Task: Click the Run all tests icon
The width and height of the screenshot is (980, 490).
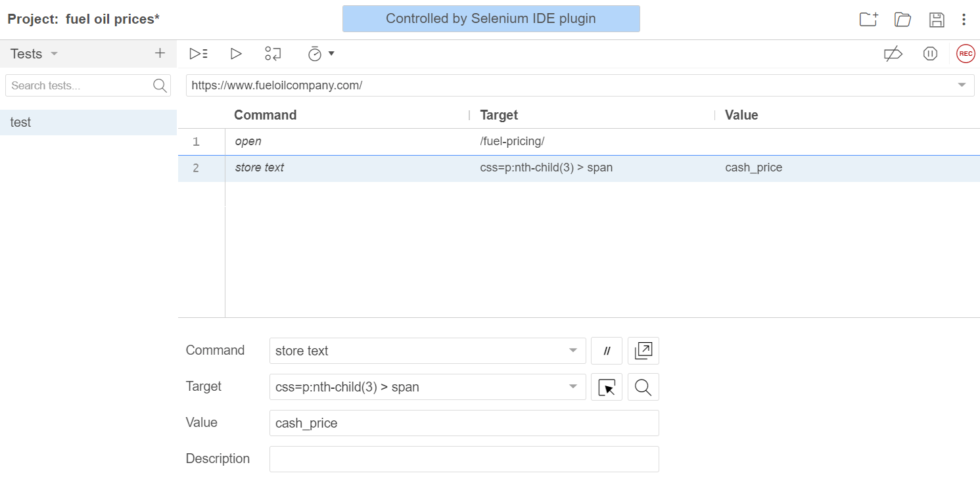Action: coord(198,54)
